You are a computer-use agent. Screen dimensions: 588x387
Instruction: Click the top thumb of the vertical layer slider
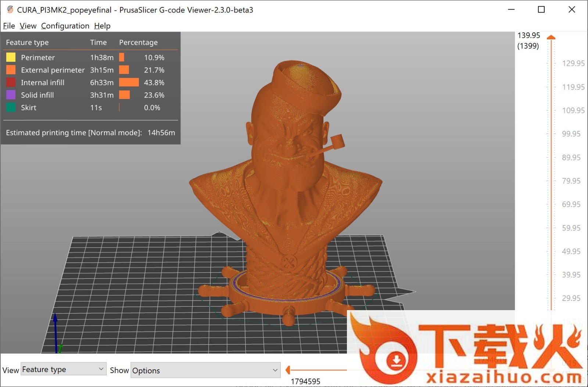coord(551,37)
